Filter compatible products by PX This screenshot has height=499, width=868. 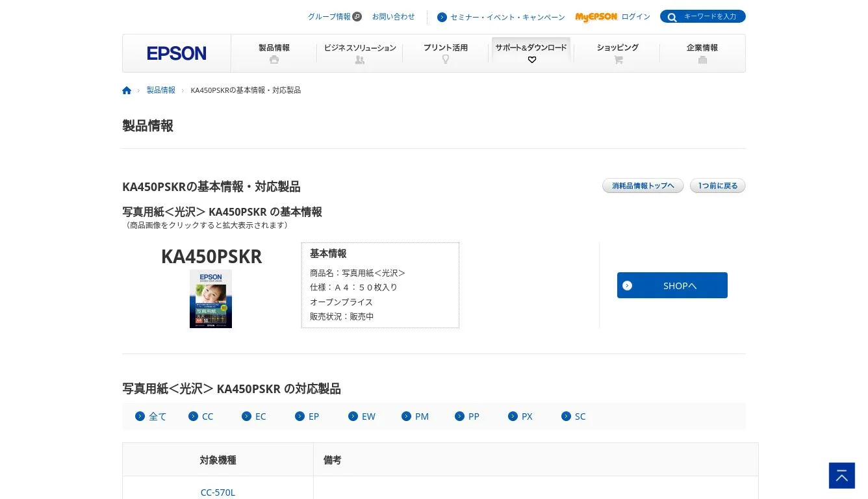coord(520,416)
